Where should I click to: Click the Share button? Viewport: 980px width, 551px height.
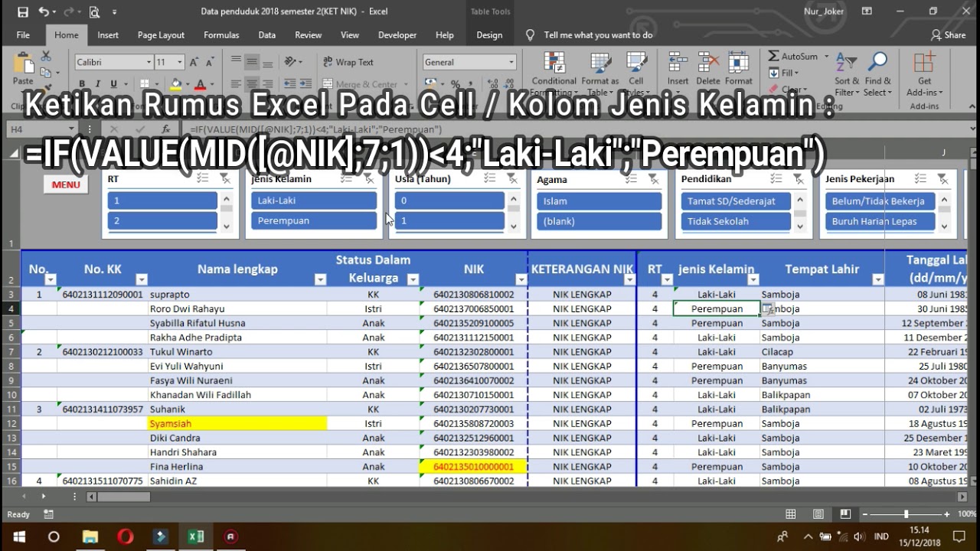pos(948,35)
